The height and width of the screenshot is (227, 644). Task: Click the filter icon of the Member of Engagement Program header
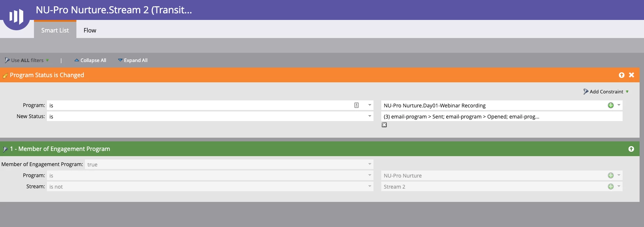coord(5,149)
